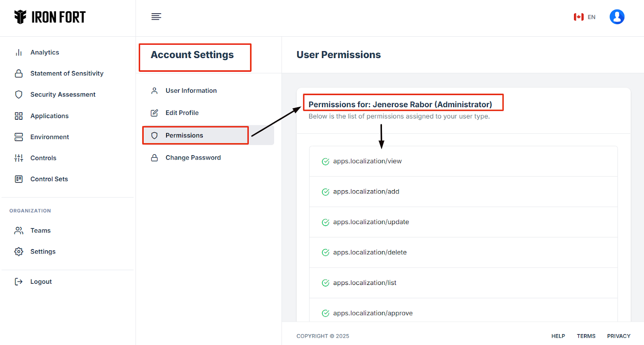644x345 pixels.
Task: Click the Controls sliders icon
Action: point(19,158)
